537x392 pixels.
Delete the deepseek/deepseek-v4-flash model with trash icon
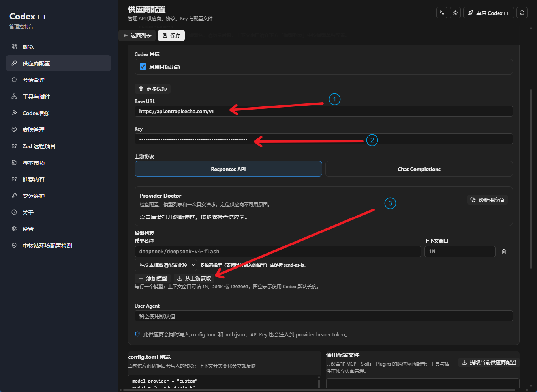point(504,252)
